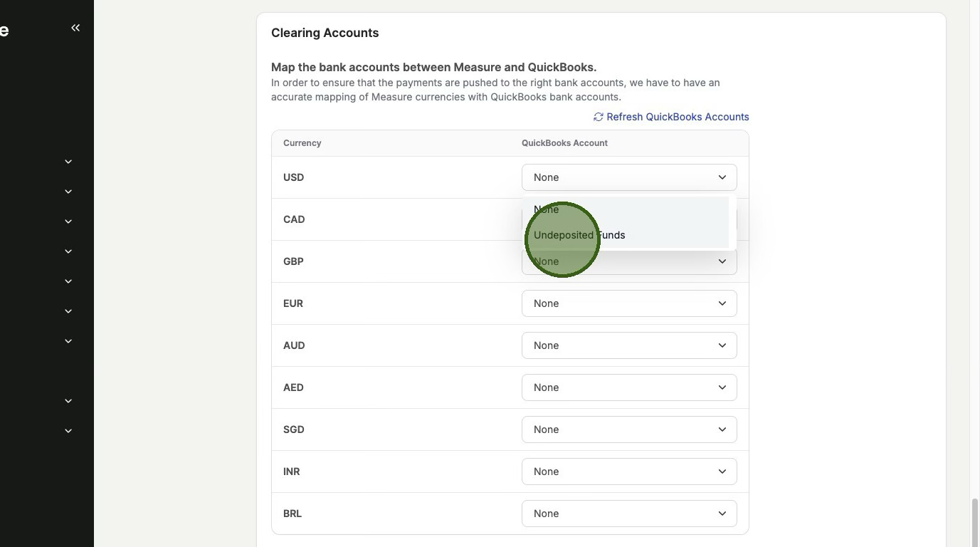Open the SGD QuickBooks Account dropdown
980x547 pixels.
tap(628, 429)
